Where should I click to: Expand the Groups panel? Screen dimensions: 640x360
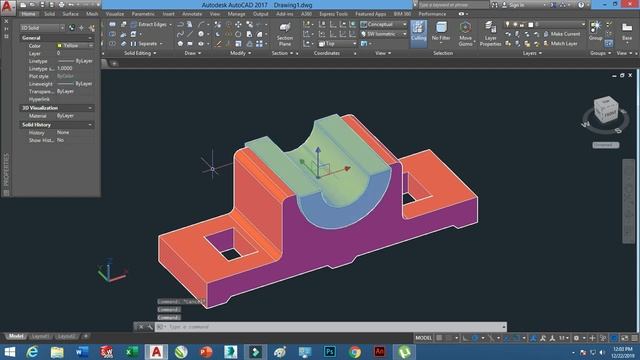[600, 53]
